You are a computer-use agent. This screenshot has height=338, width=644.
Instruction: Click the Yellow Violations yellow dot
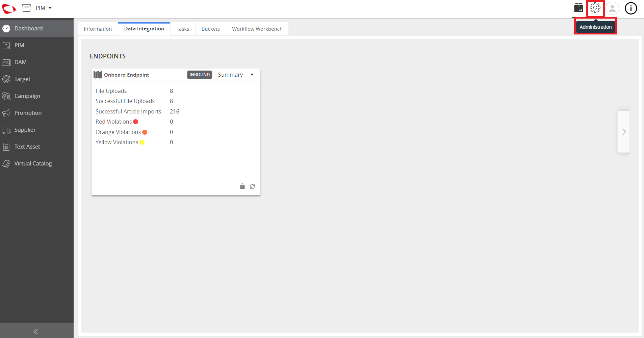click(142, 142)
